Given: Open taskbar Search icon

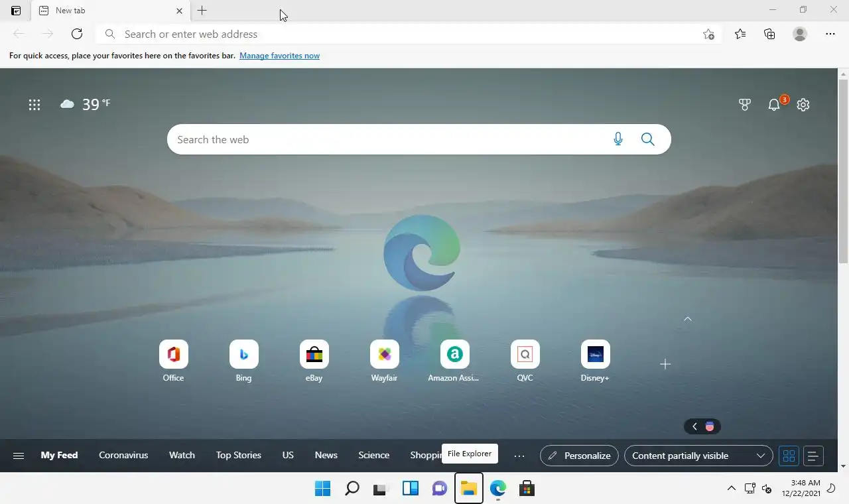Looking at the screenshot, I should pyautogui.click(x=352, y=489).
